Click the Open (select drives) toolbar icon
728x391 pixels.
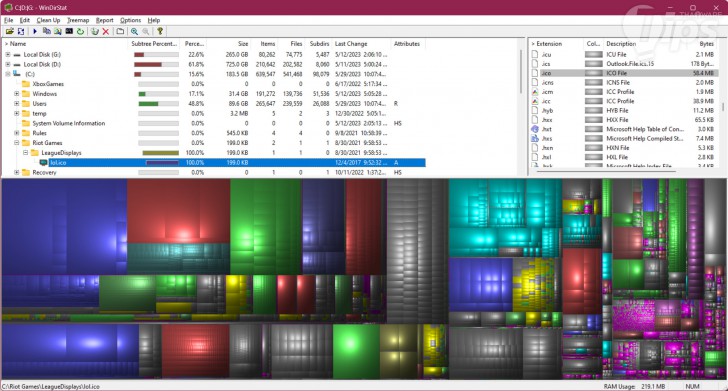tap(9, 31)
